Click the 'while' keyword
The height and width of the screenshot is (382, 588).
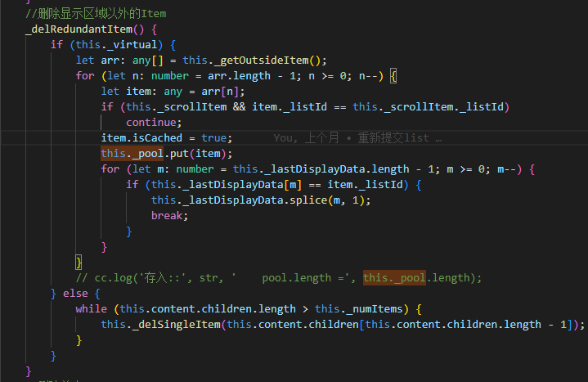tap(91, 309)
